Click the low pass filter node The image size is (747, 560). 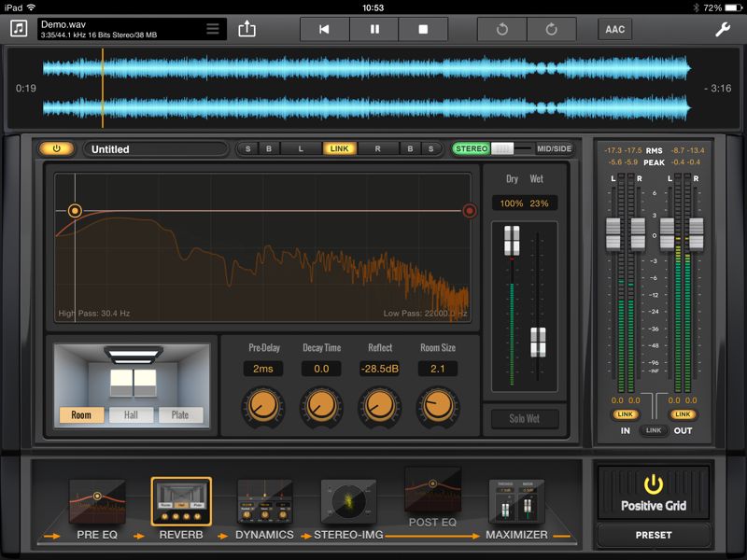[470, 211]
